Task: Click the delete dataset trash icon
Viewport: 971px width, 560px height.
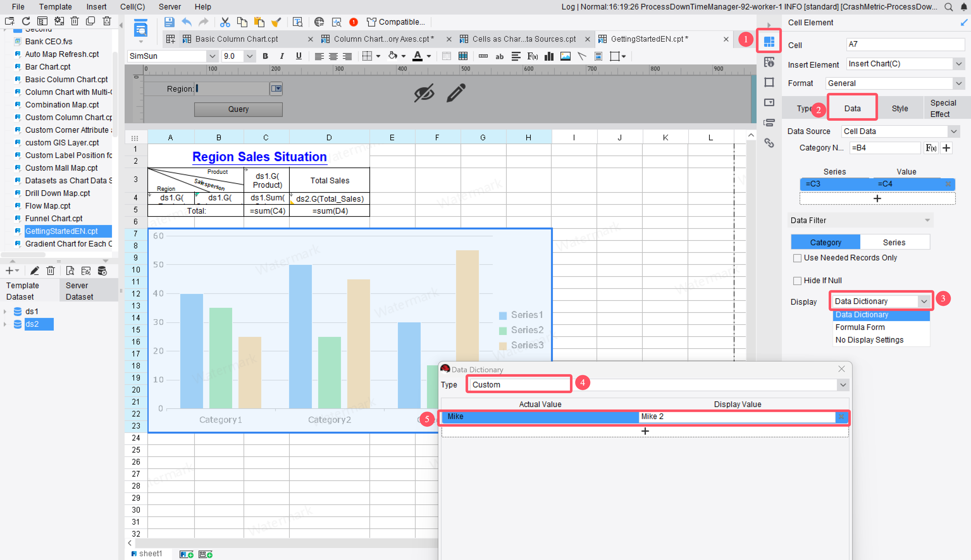Action: [51, 271]
